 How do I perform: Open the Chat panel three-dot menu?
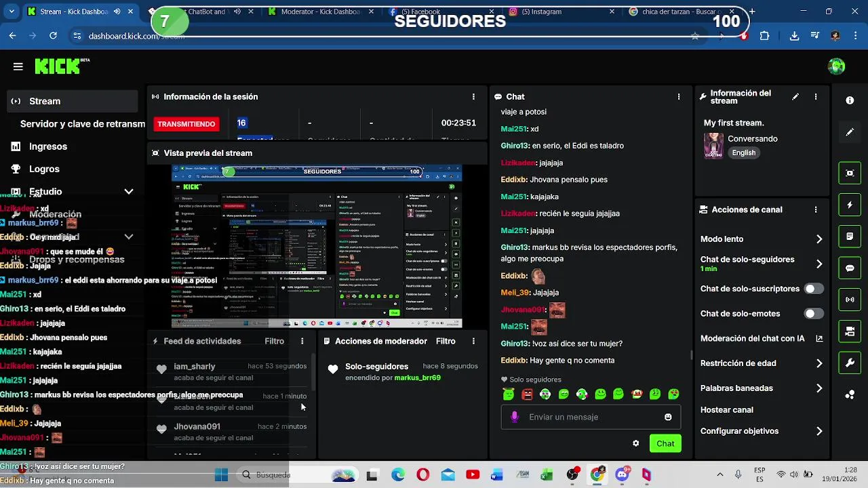pos(678,97)
